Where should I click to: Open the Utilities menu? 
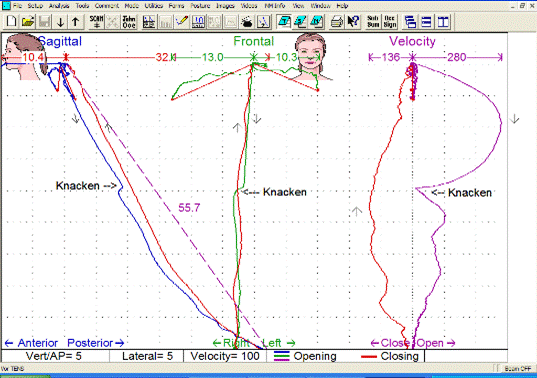pos(153,5)
